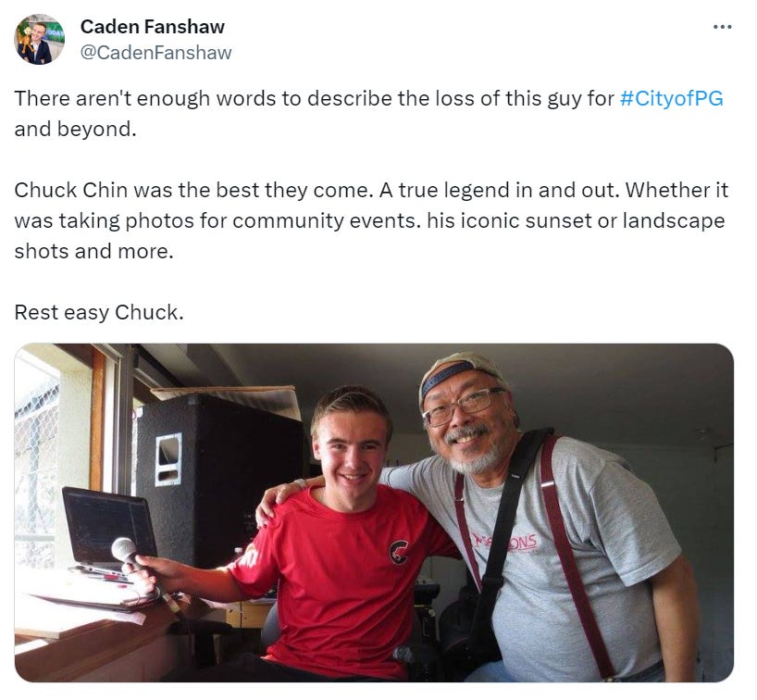Screen dimensions: 757x700
Task: Visit the @CadenFanshaw handle link
Action: (155, 53)
